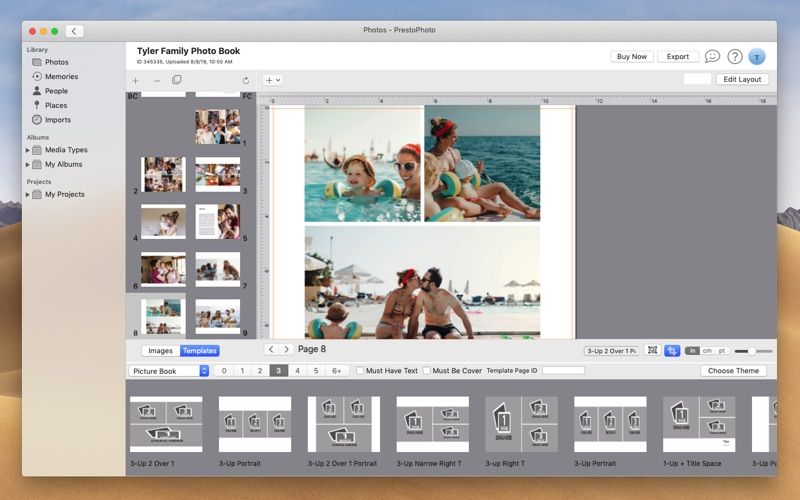Select page 7 thumbnail
Viewport: 800px width, 500px height.
coord(218,269)
